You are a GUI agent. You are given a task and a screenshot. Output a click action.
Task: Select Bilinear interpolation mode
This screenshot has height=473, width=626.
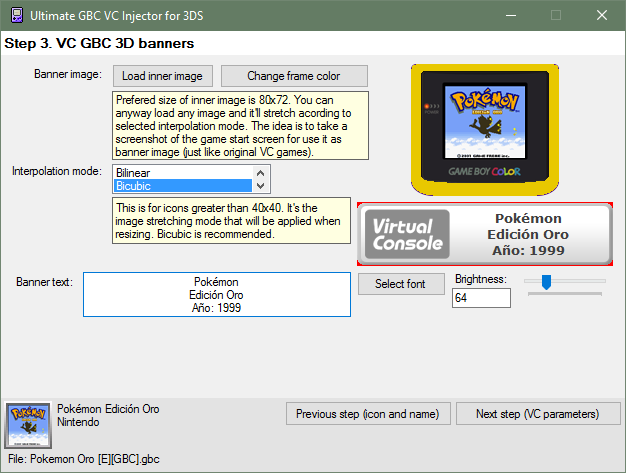tap(183, 173)
